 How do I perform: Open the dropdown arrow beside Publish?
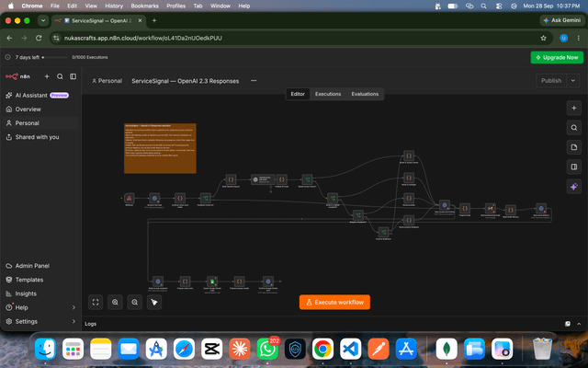click(573, 81)
